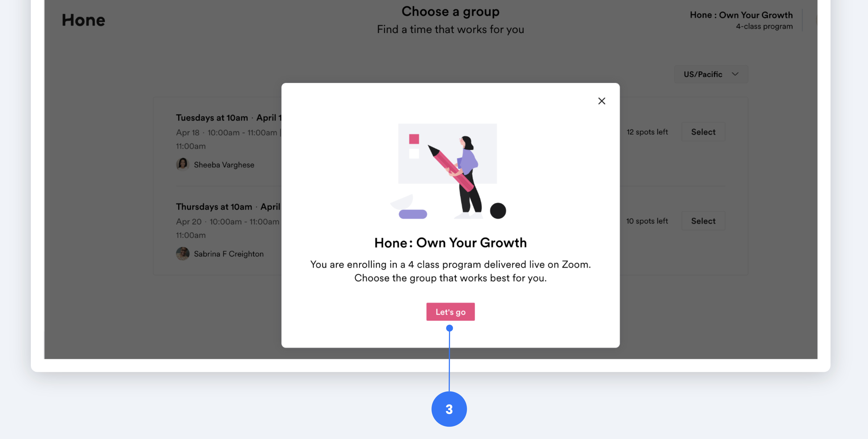The height and width of the screenshot is (439, 868).
Task: Select the Thursdays at 10am group
Action: coord(703,221)
